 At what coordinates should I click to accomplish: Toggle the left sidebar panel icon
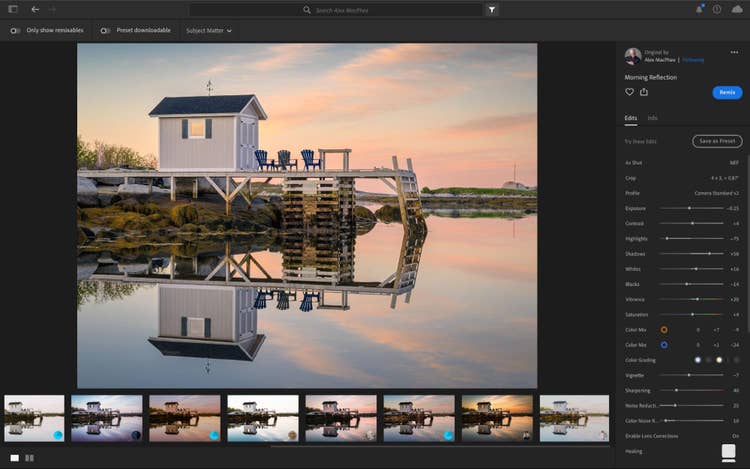tap(13, 9)
